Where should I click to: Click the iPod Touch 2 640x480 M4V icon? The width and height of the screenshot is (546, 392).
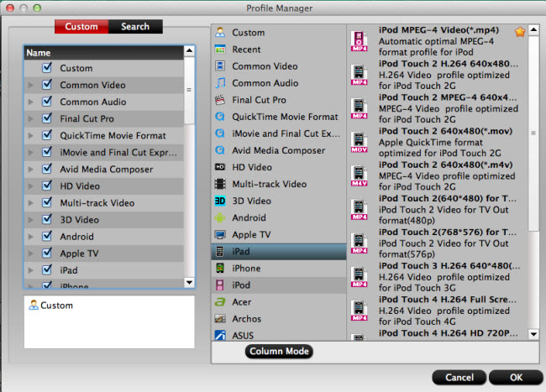click(359, 175)
